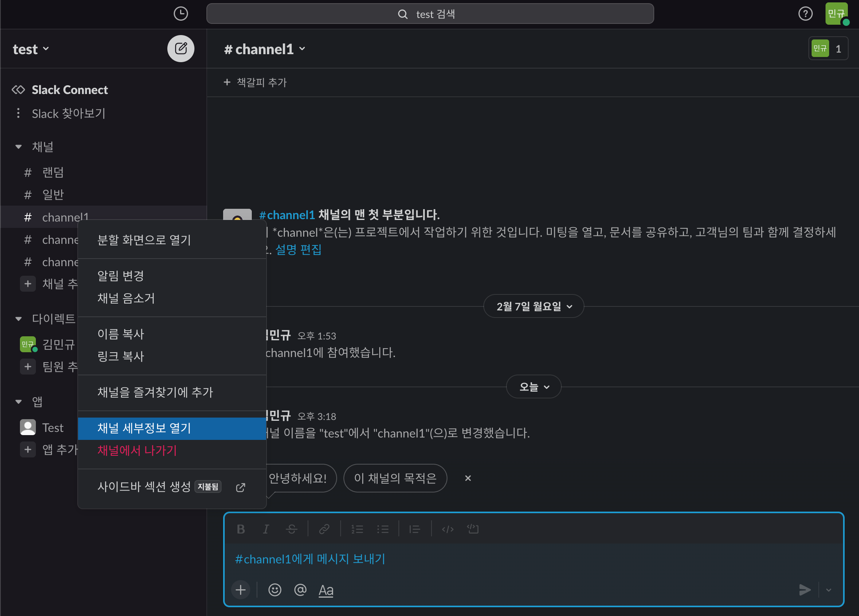Click the 이 채널의 목적은 suggestion button
This screenshot has height=616, width=859.
coord(395,478)
